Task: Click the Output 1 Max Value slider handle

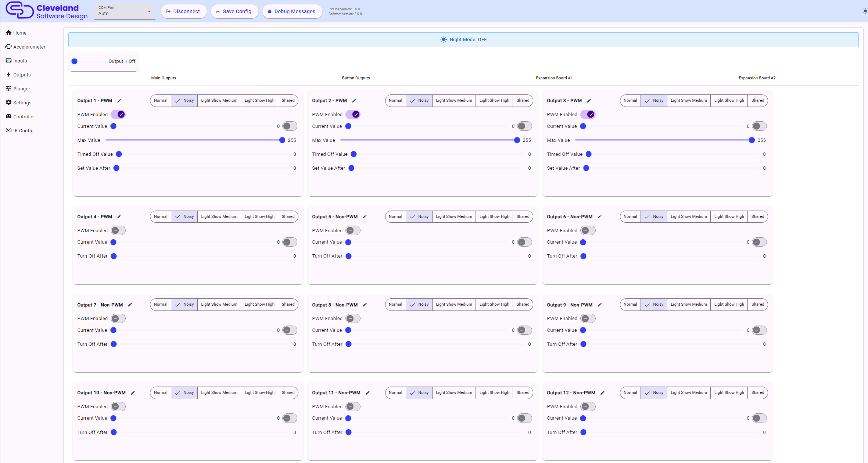Action: pyautogui.click(x=282, y=140)
